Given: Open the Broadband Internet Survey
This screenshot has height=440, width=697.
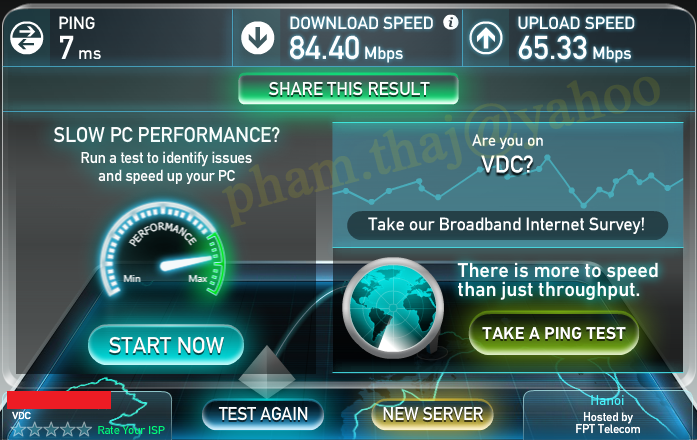Looking at the screenshot, I should [x=507, y=225].
